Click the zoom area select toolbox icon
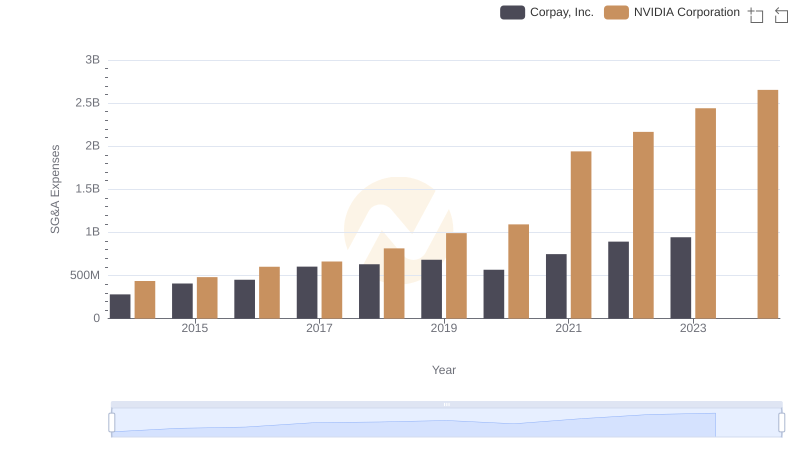This screenshot has width=800, height=461. coord(756,15)
